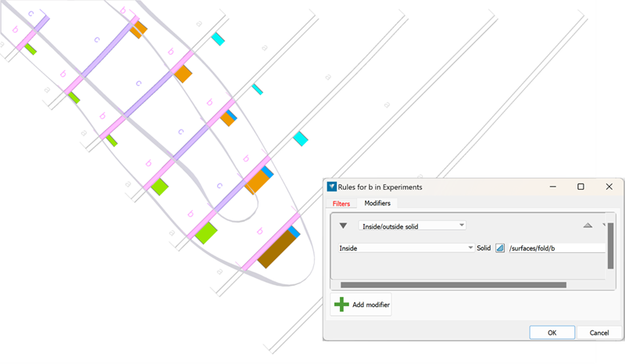Move the modifier up with the grey arrow

pyautogui.click(x=587, y=226)
